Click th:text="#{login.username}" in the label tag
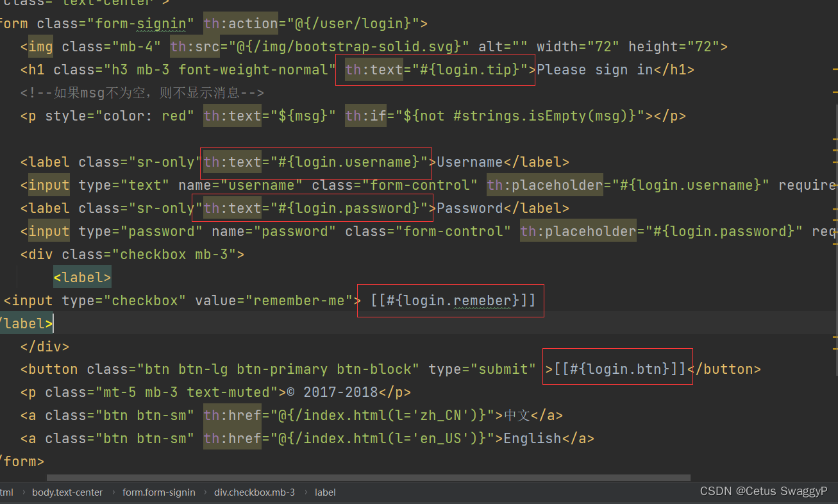Viewport: 838px width, 504px height. pyautogui.click(x=315, y=162)
